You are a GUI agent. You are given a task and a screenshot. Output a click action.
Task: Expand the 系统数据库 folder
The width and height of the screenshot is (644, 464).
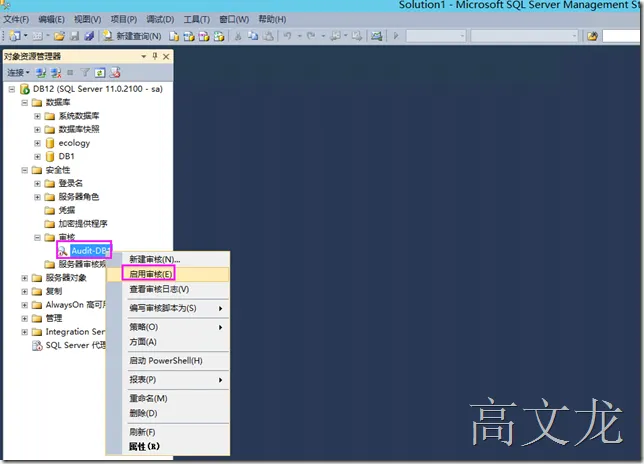click(x=37, y=116)
